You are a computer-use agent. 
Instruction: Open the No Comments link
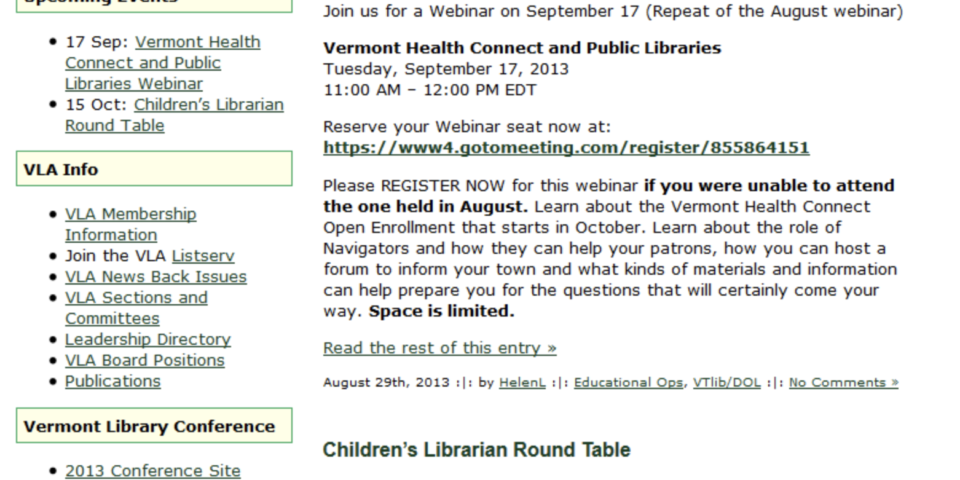(x=843, y=383)
